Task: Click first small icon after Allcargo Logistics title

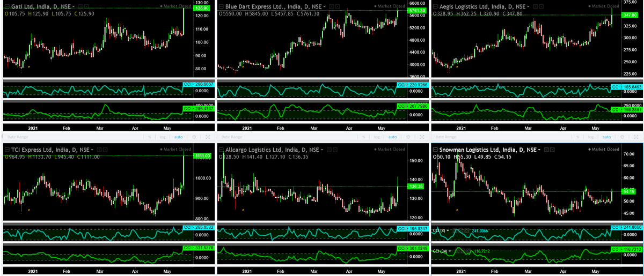Action: [329, 150]
